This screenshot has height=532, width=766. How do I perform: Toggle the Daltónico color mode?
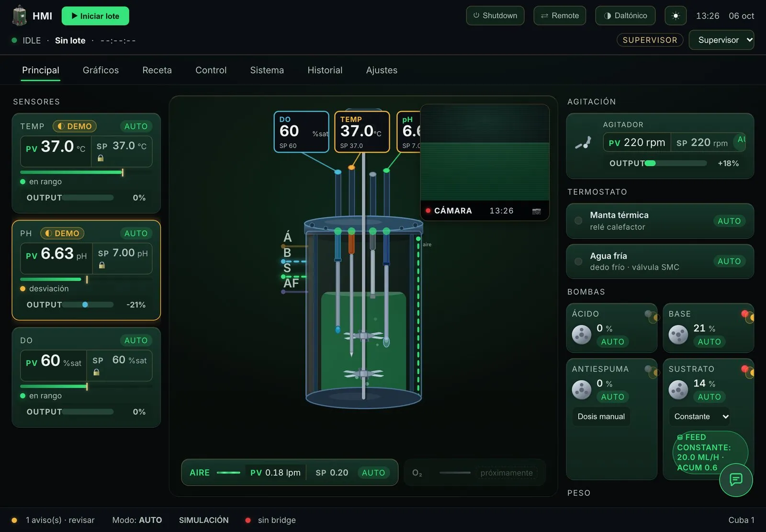pos(625,16)
